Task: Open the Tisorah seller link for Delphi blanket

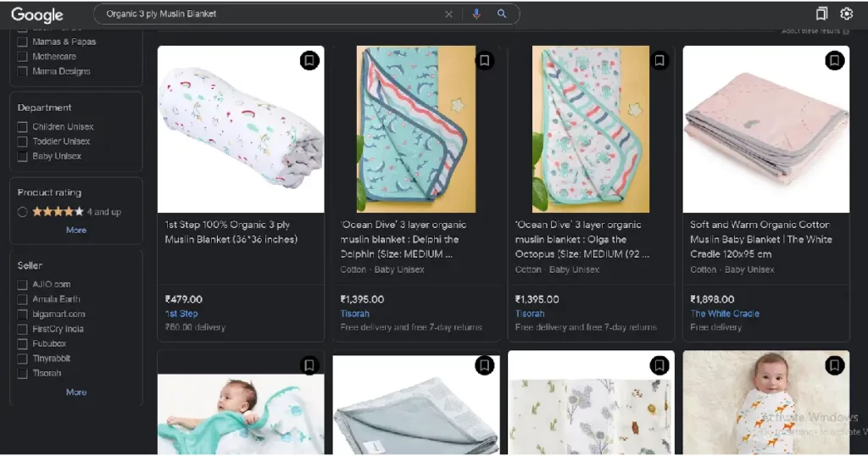Action: coord(354,314)
